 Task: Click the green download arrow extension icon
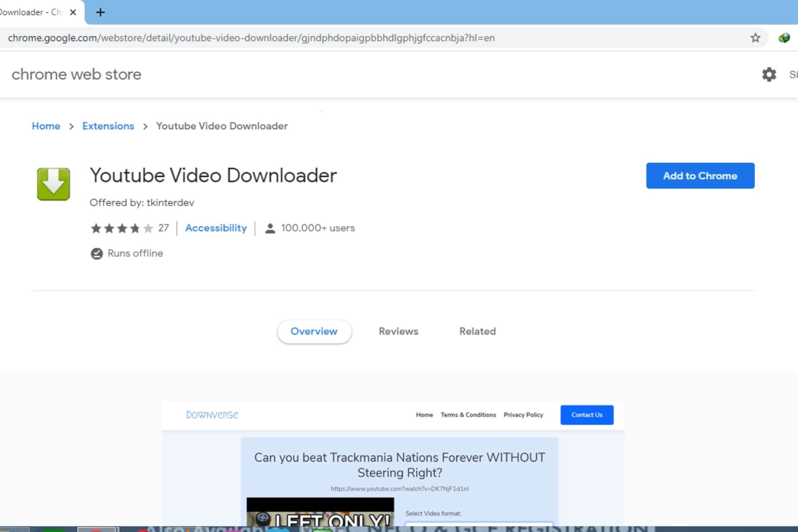53,184
